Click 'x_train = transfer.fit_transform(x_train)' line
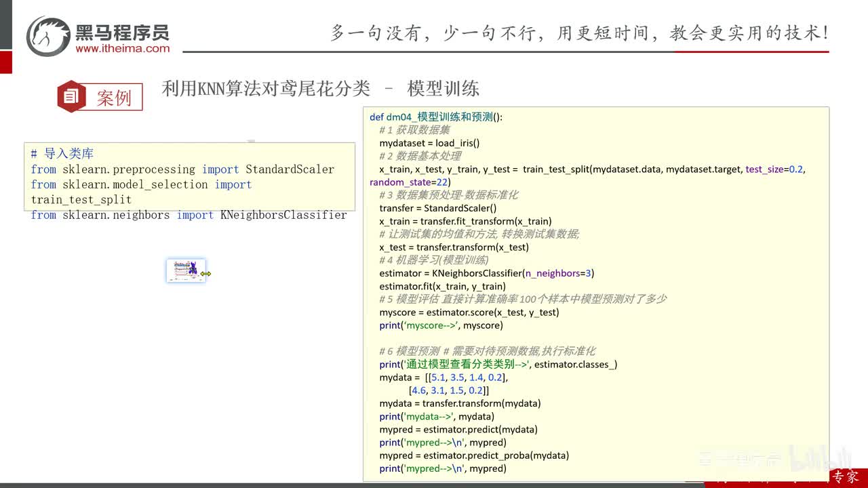The height and width of the screenshot is (488, 868). [465, 221]
